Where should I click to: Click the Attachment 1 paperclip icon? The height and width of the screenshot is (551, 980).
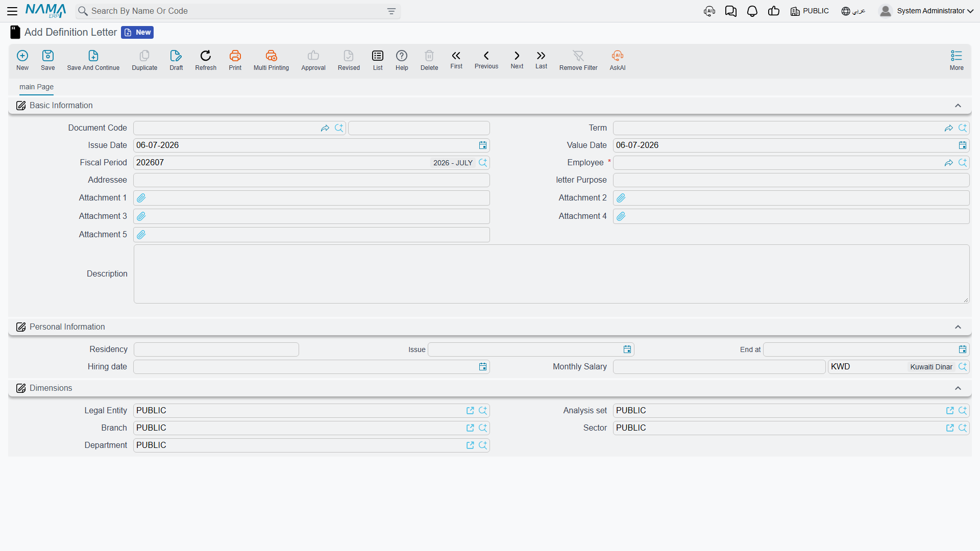[141, 198]
